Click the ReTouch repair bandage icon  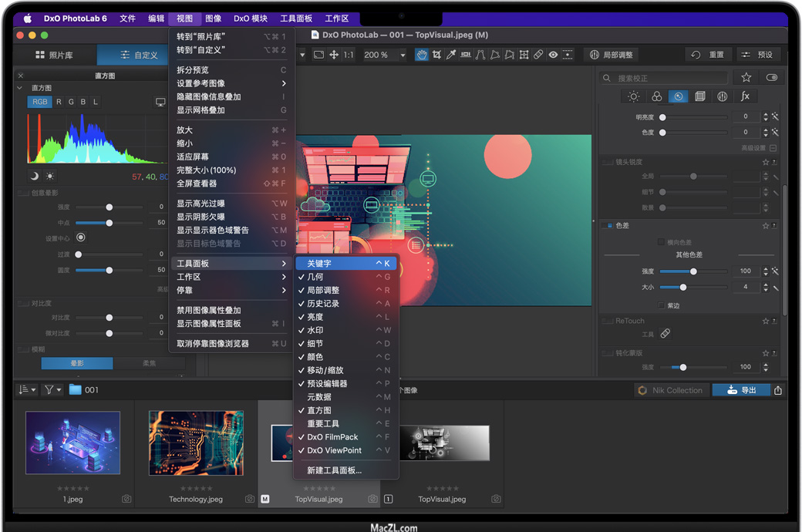(x=666, y=334)
